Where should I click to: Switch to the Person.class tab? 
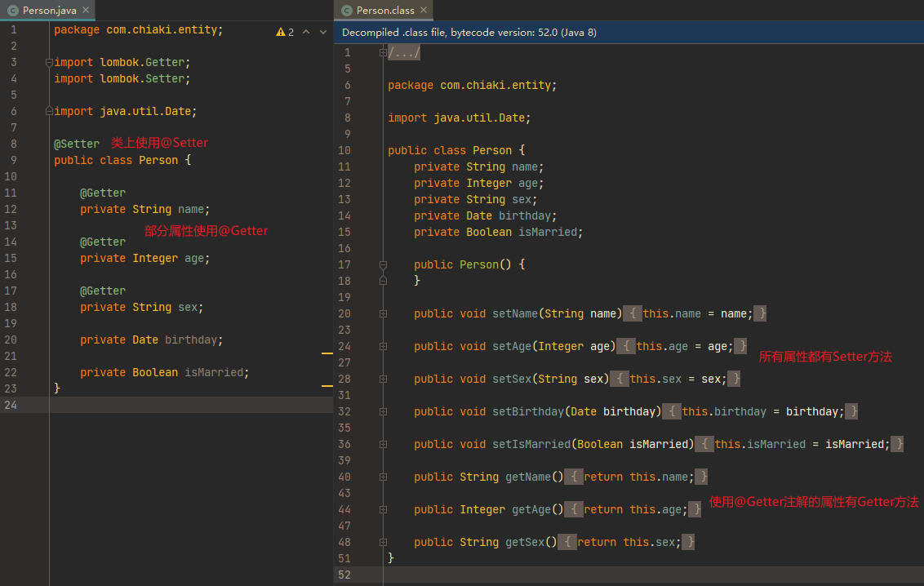(x=384, y=11)
